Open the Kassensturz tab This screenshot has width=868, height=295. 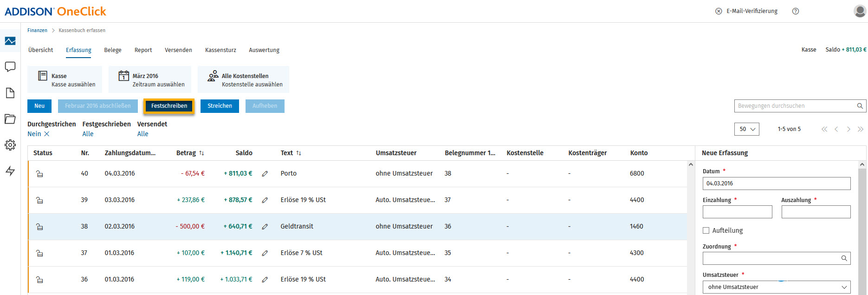coord(220,50)
